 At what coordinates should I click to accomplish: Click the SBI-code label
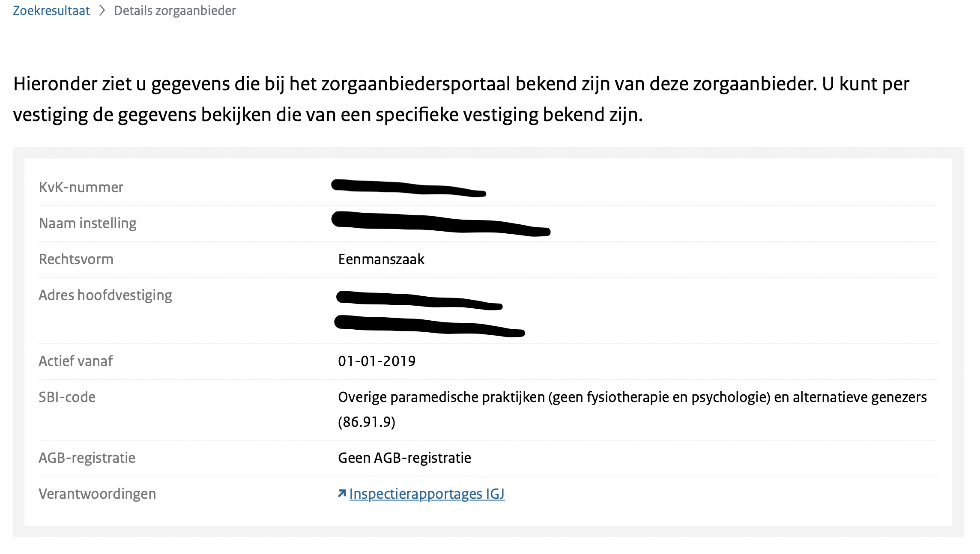coord(67,397)
